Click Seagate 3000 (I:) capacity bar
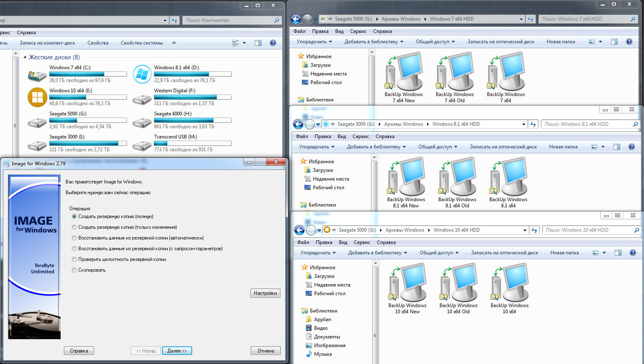Screen dimensions: 644x364 [88, 143]
